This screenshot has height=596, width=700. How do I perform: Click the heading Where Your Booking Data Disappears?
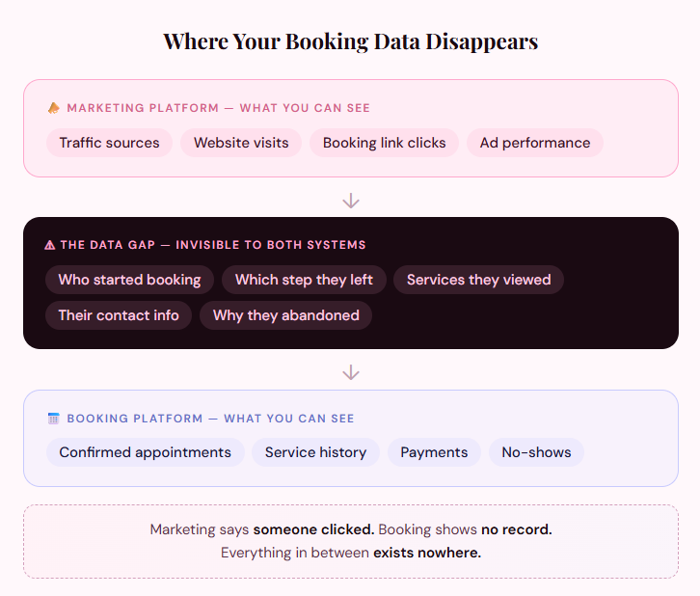350,41
